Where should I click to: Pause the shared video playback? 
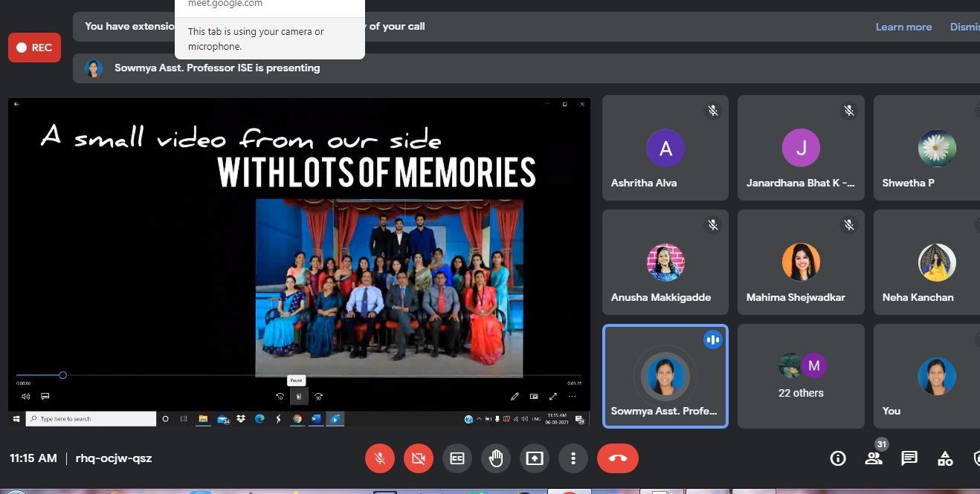click(298, 397)
